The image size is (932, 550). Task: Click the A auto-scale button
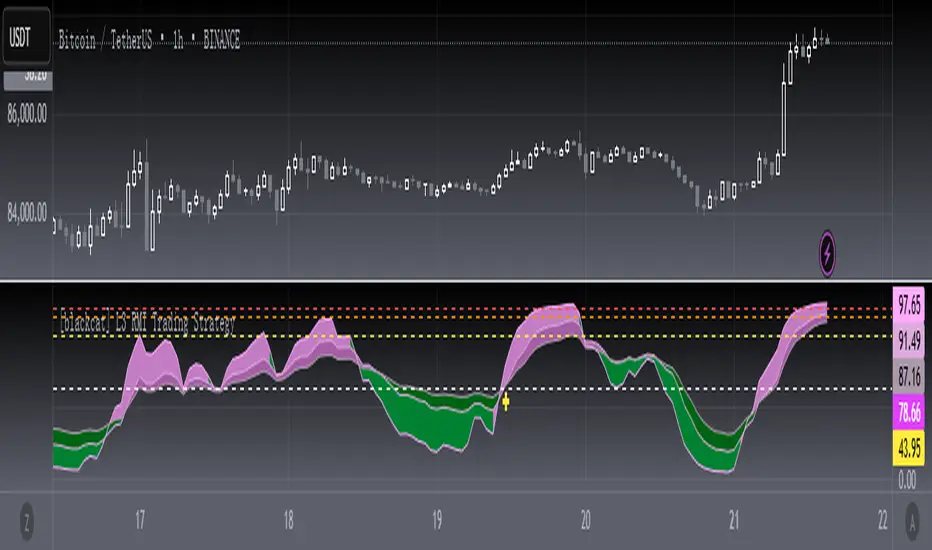[x=912, y=521]
